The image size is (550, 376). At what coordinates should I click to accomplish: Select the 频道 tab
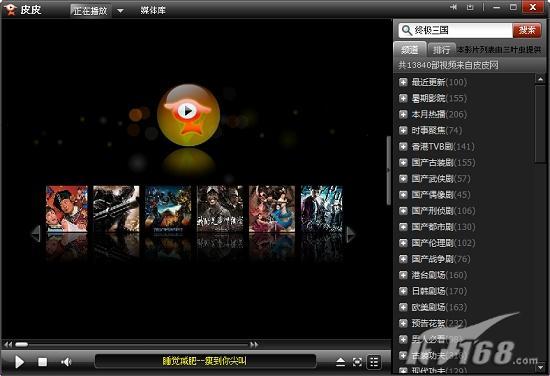(x=410, y=49)
